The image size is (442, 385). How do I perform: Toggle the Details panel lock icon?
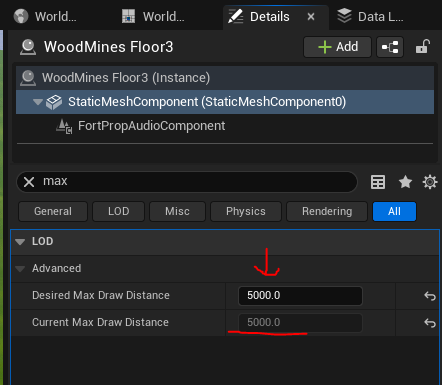423,47
